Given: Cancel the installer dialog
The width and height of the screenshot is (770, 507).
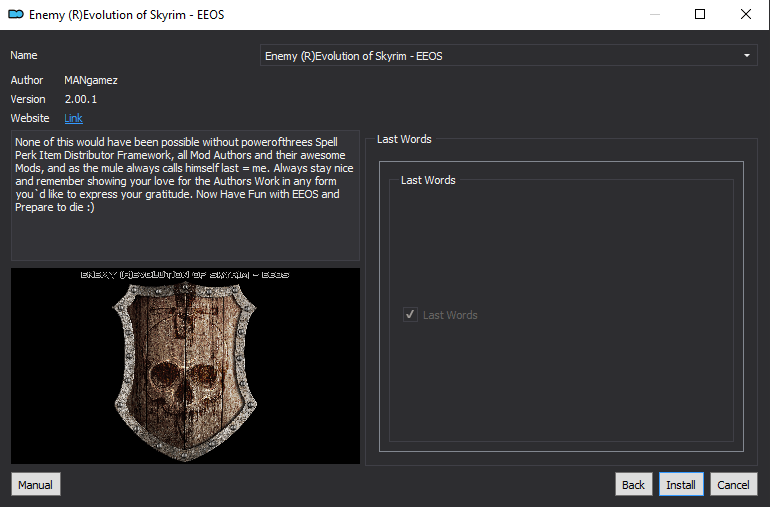Looking at the screenshot, I should (733, 484).
